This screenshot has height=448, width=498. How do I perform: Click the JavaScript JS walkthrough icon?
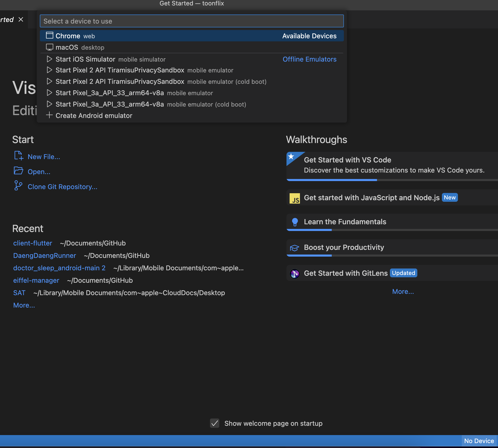point(295,198)
